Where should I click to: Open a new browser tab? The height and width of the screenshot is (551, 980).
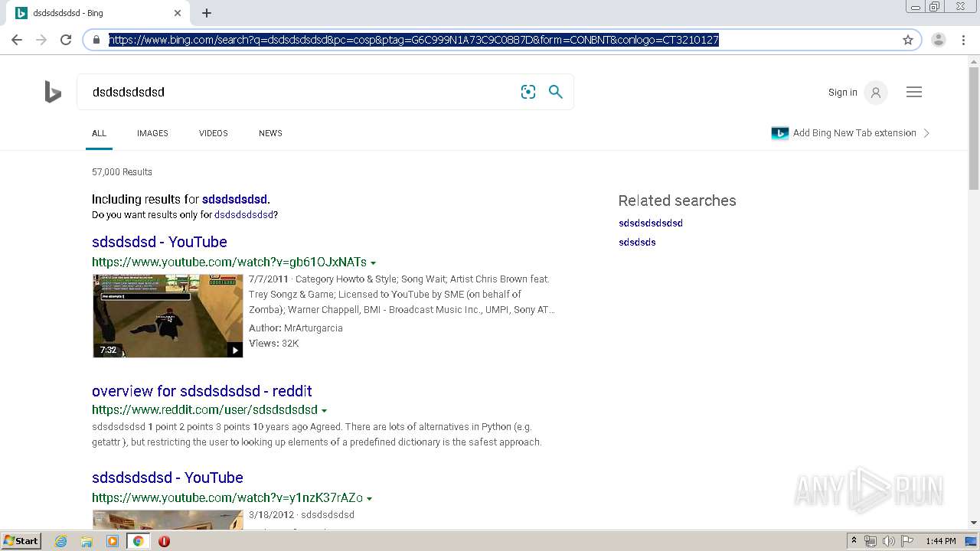[x=207, y=13]
